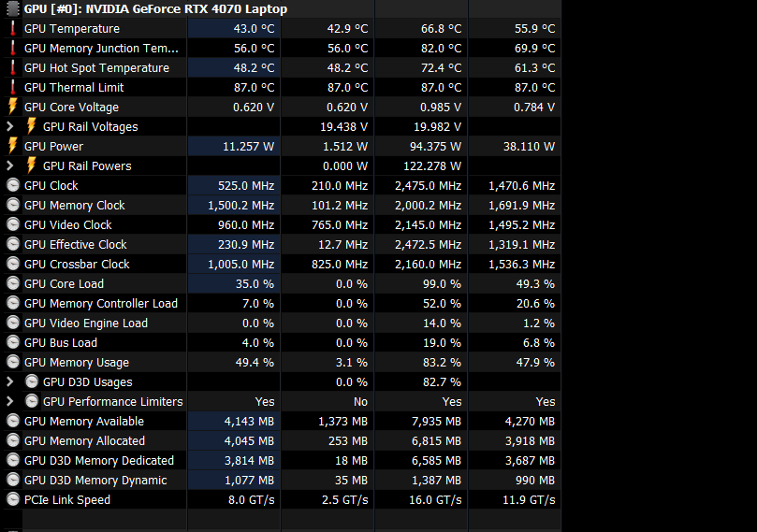Select the GPU D3D Memory Dynamic label
757x532 pixels.
click(x=95, y=481)
